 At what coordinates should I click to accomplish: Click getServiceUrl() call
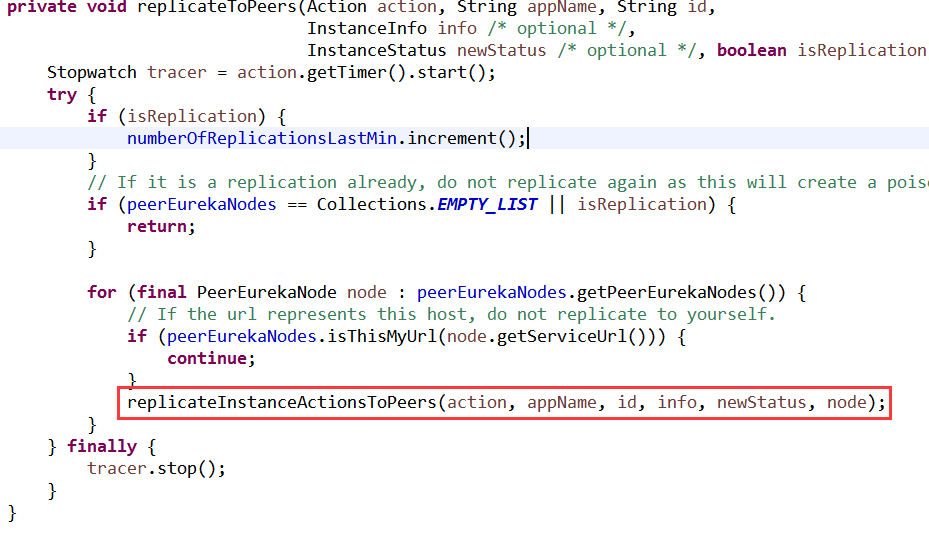pos(571,337)
